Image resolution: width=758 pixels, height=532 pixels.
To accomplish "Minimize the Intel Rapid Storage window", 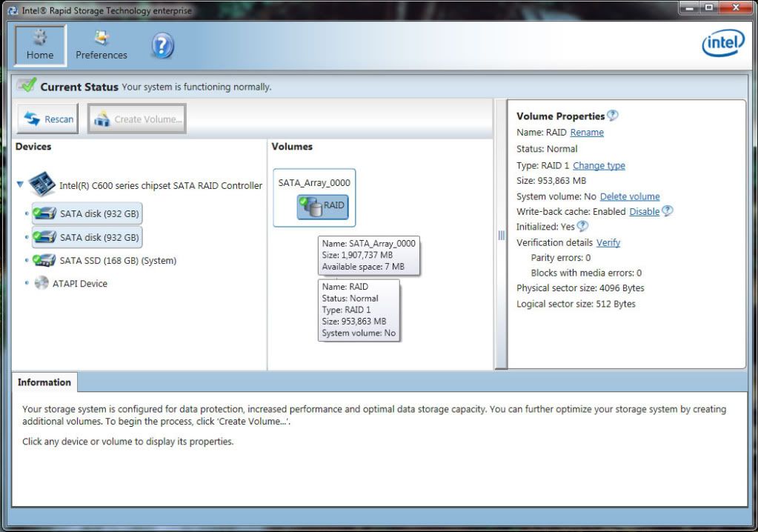I will 689,7.
